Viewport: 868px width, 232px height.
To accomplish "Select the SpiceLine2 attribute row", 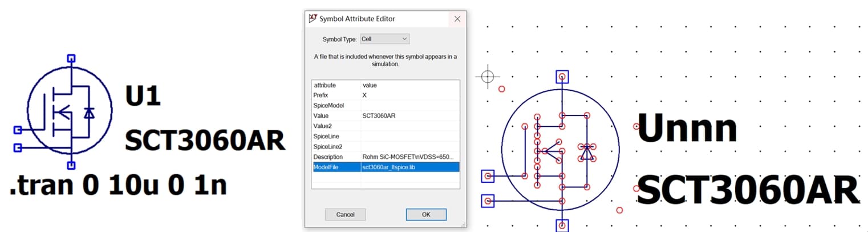I will pyautogui.click(x=386, y=146).
